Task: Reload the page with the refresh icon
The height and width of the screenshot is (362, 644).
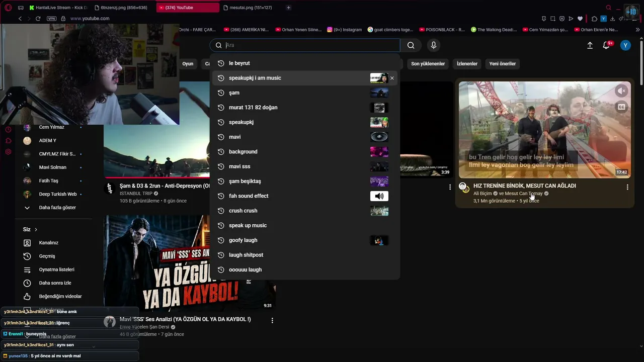Action: [38, 19]
